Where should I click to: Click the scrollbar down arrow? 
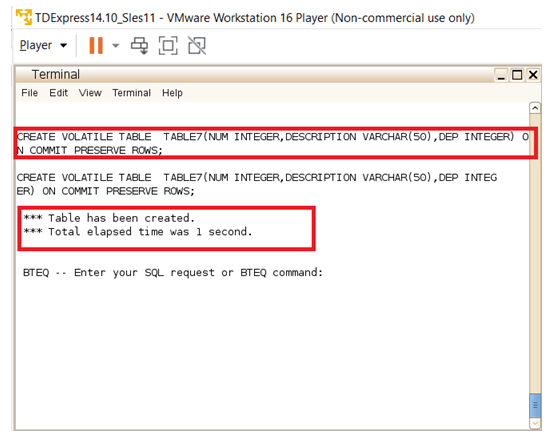tap(535, 423)
